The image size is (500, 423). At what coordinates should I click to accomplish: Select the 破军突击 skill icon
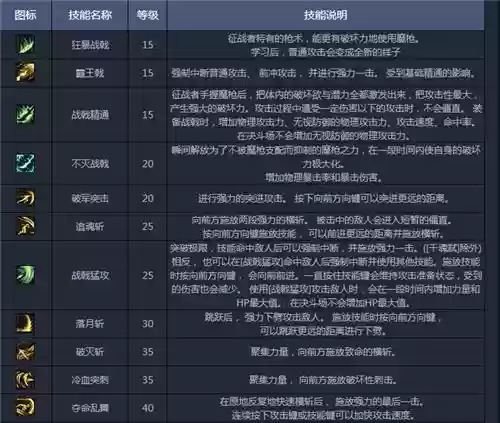(26, 198)
